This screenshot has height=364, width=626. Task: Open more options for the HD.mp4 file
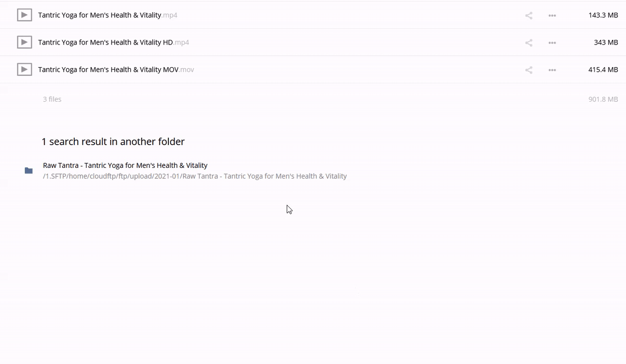(552, 42)
